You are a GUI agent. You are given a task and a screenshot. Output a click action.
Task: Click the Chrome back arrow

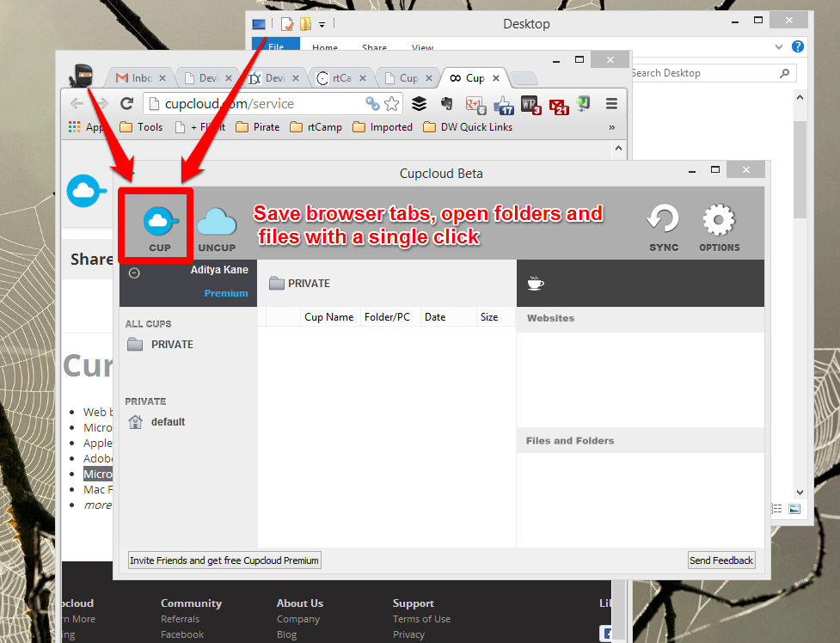point(77,103)
